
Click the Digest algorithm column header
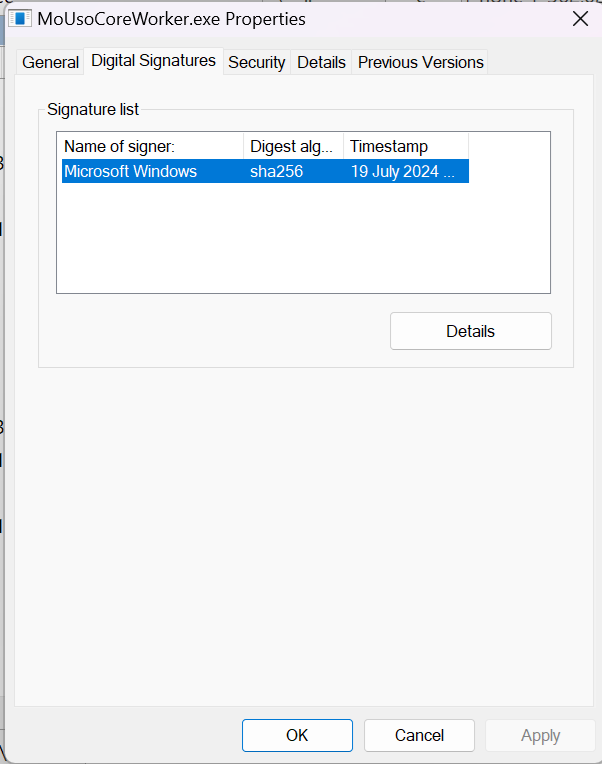(293, 146)
